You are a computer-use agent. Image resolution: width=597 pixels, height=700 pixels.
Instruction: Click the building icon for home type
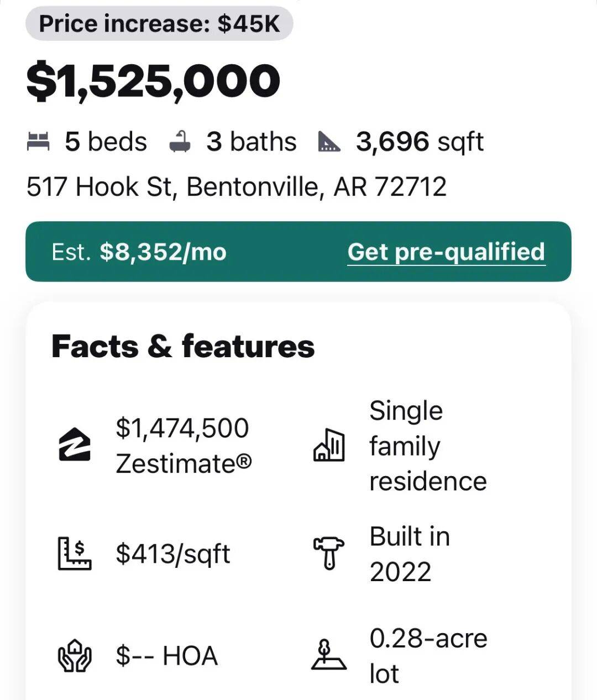[x=328, y=445]
